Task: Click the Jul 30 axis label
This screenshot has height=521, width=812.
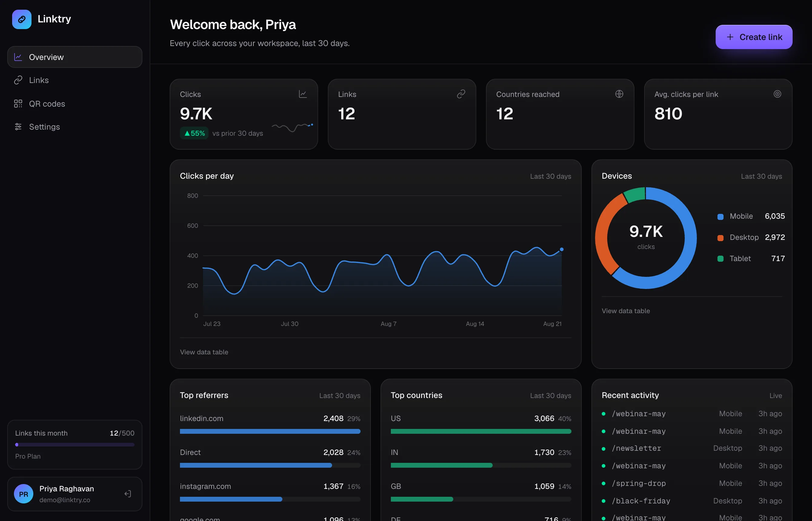Action: [290, 324]
